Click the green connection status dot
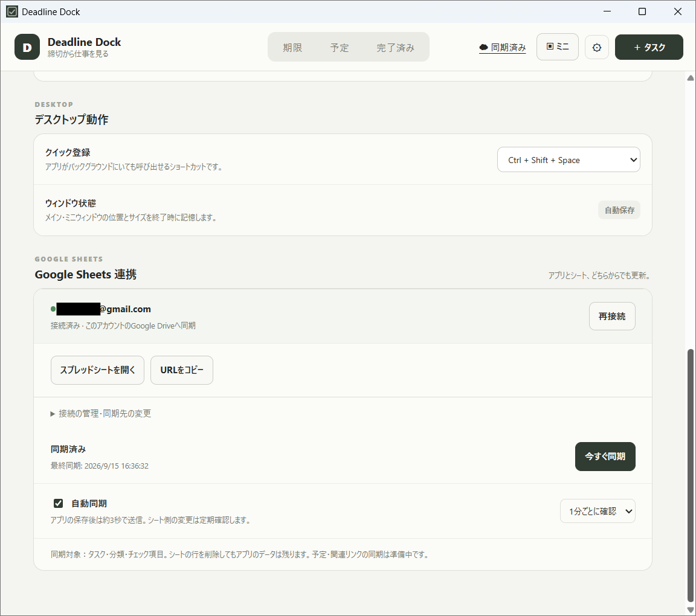 tap(53, 309)
